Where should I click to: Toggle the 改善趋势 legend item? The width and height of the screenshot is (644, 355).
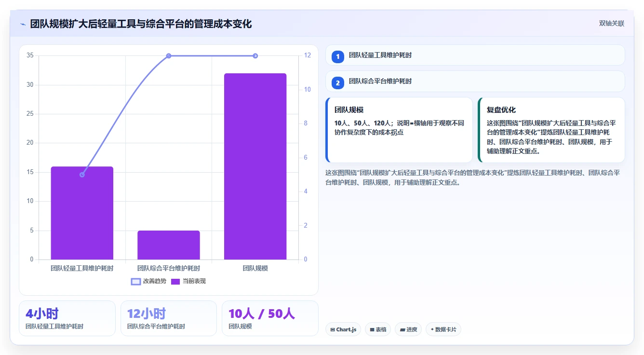coord(149,281)
